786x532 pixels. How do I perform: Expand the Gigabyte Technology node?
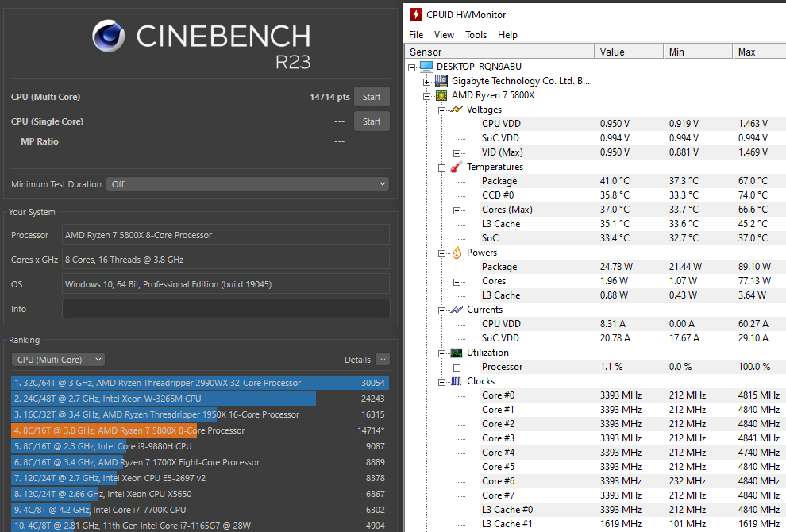pyautogui.click(x=426, y=82)
